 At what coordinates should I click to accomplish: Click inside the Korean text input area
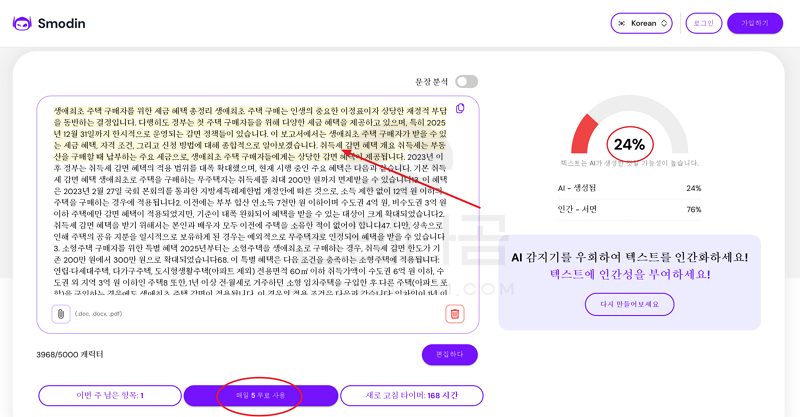tap(250, 199)
